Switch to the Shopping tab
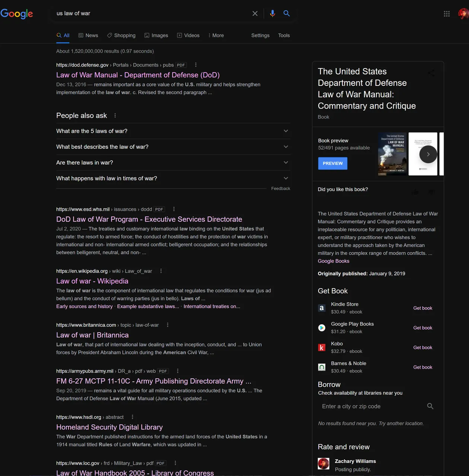 tap(121, 35)
